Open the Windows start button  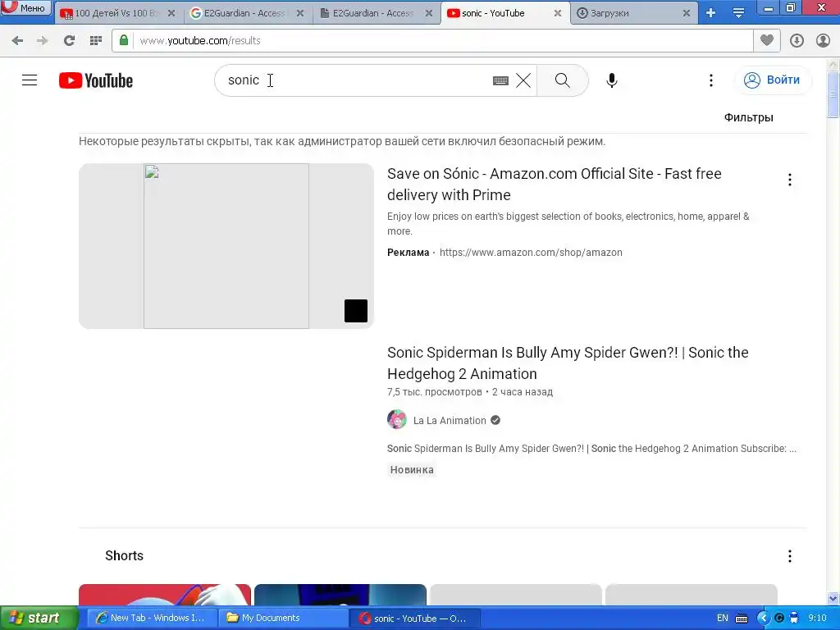[x=39, y=618]
